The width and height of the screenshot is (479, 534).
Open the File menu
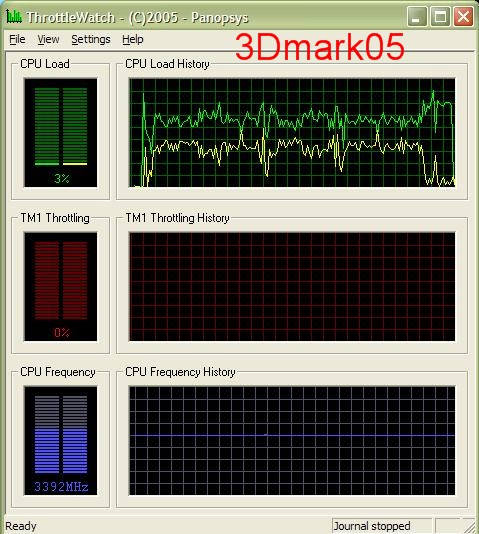[17, 40]
